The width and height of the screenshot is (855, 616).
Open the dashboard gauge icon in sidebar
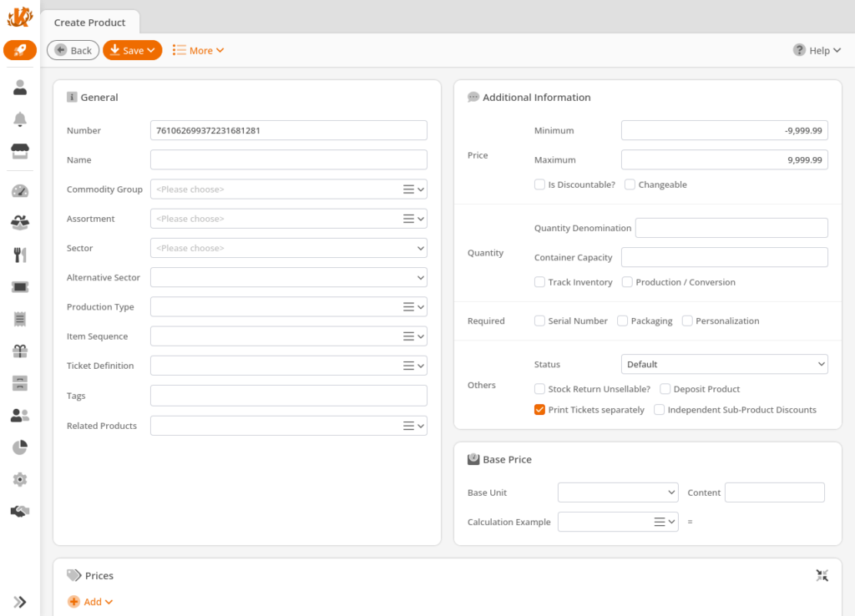click(20, 191)
